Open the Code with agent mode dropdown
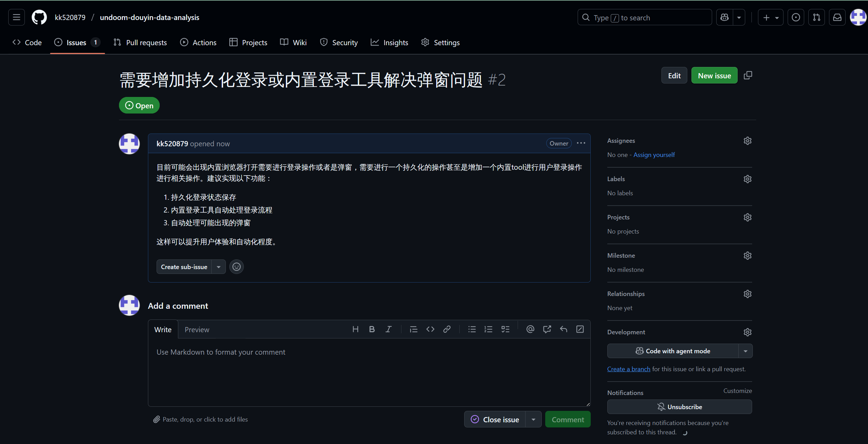Screen dimensions: 868x444 [x=745, y=351]
